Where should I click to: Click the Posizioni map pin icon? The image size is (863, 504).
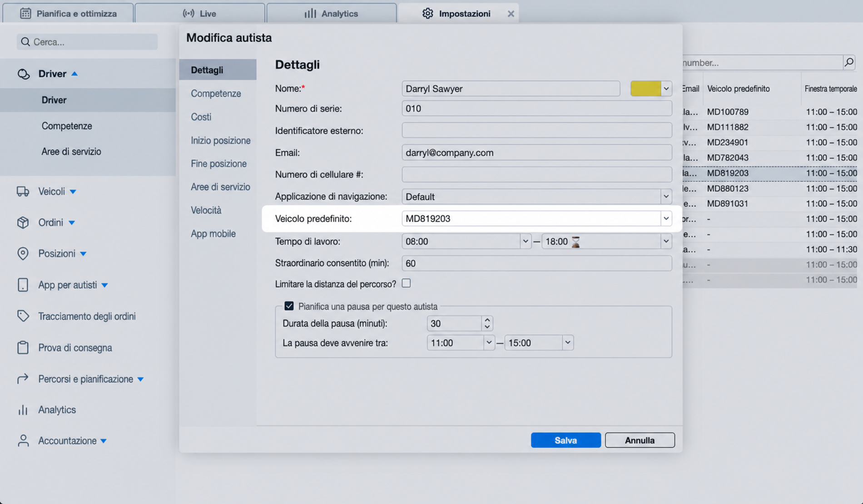[x=23, y=253]
